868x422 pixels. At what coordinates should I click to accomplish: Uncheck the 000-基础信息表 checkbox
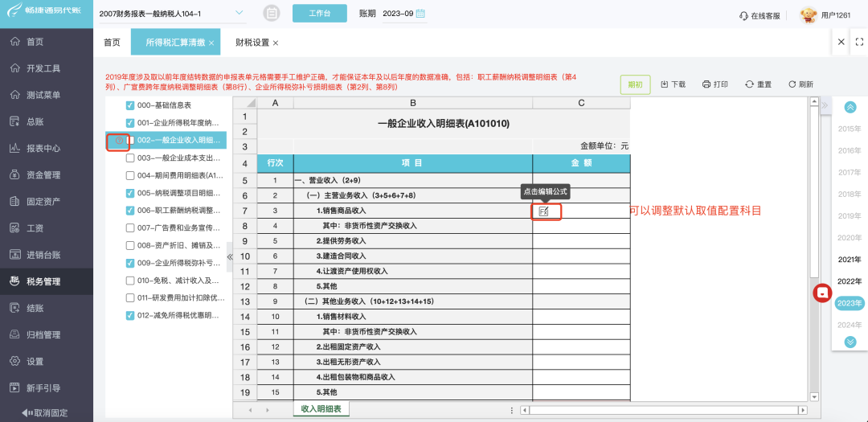point(130,105)
